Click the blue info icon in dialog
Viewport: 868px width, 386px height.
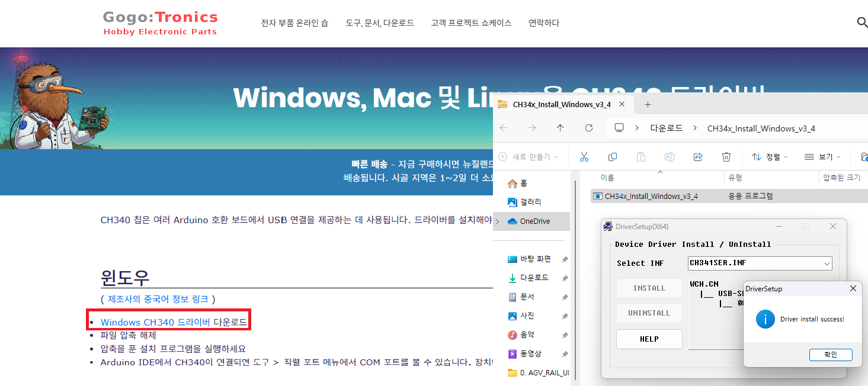(x=765, y=320)
